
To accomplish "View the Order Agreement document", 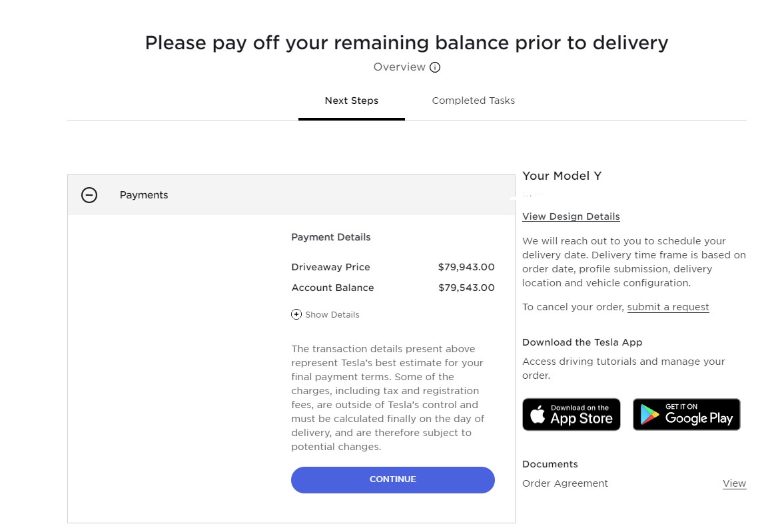I will (x=734, y=483).
